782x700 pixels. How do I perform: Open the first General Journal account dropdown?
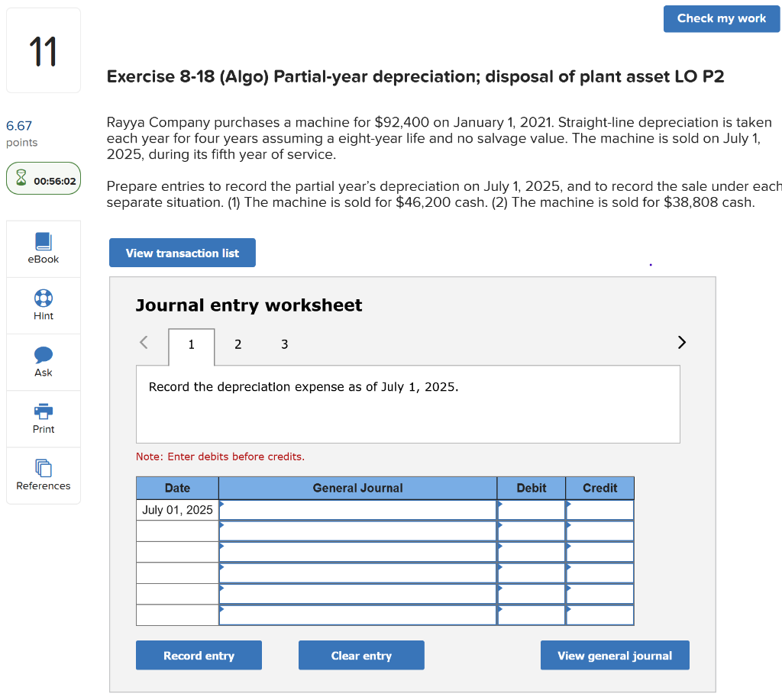(x=357, y=509)
